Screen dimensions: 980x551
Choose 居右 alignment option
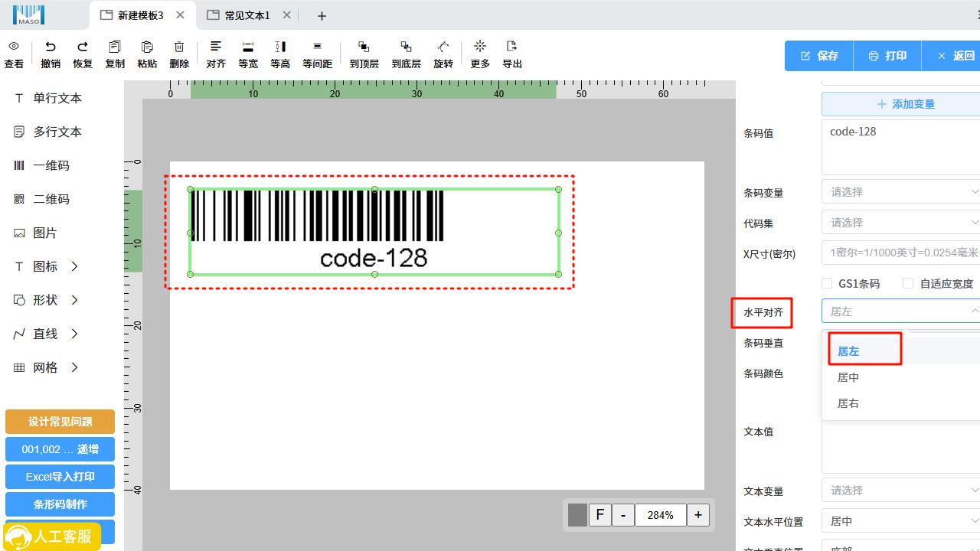pos(848,403)
